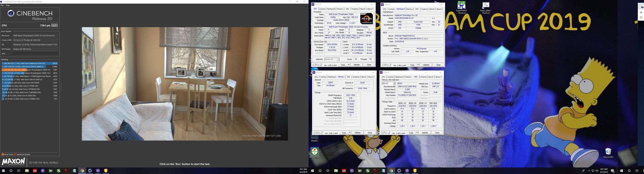644x174 pixels.
Task: Click Validate in CPU-Z CPU window
Action: [357, 65]
